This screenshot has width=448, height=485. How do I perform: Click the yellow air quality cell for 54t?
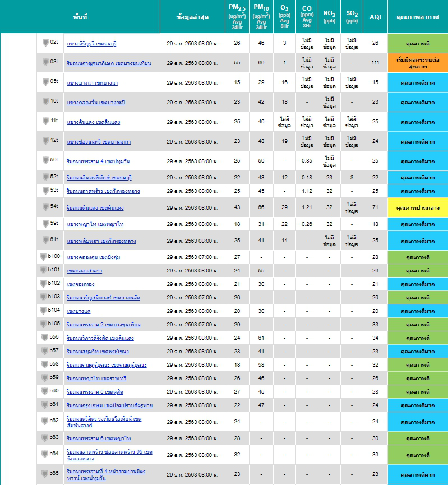click(x=418, y=207)
